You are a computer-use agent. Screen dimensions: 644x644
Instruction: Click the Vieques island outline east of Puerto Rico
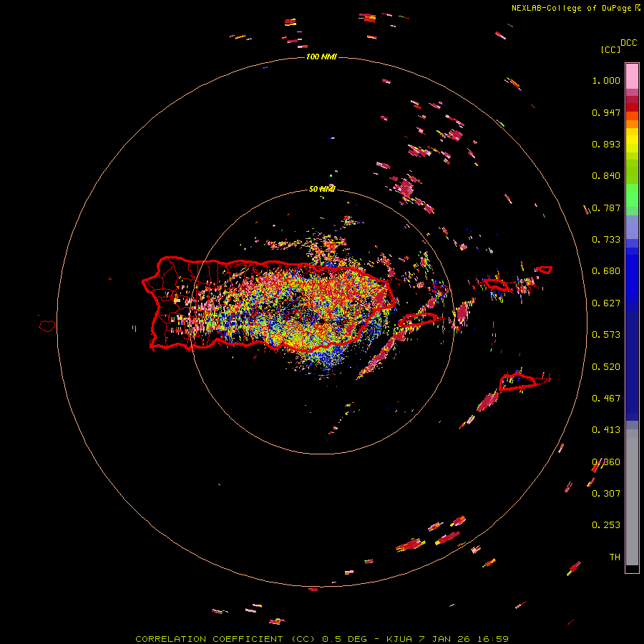(x=418, y=320)
